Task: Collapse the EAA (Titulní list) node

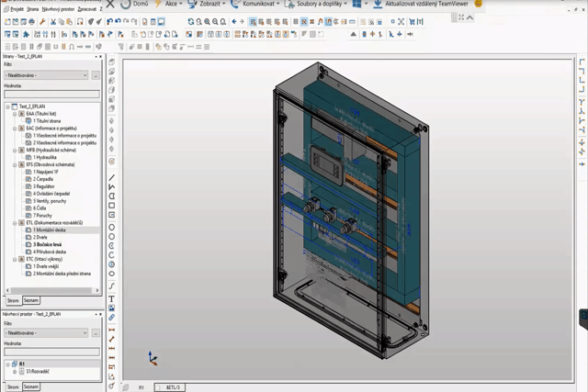Action: (15, 114)
